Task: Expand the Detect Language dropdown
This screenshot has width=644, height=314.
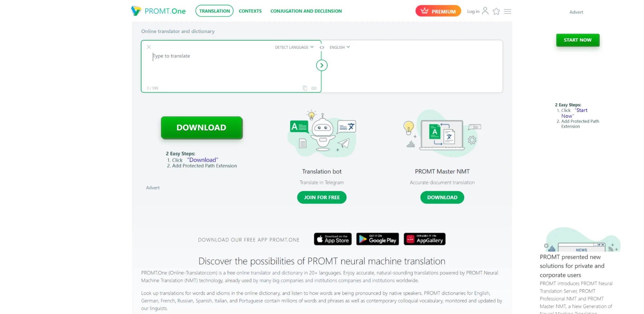Action: click(294, 47)
